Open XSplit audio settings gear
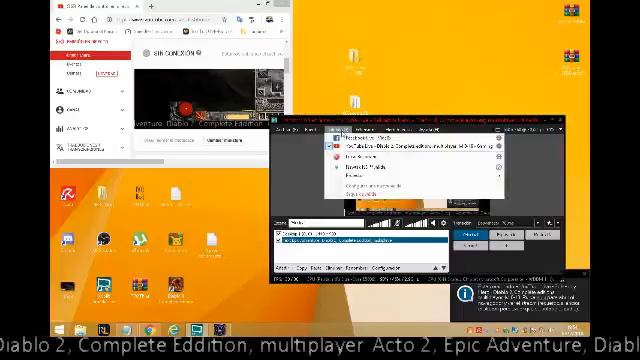 (443, 223)
